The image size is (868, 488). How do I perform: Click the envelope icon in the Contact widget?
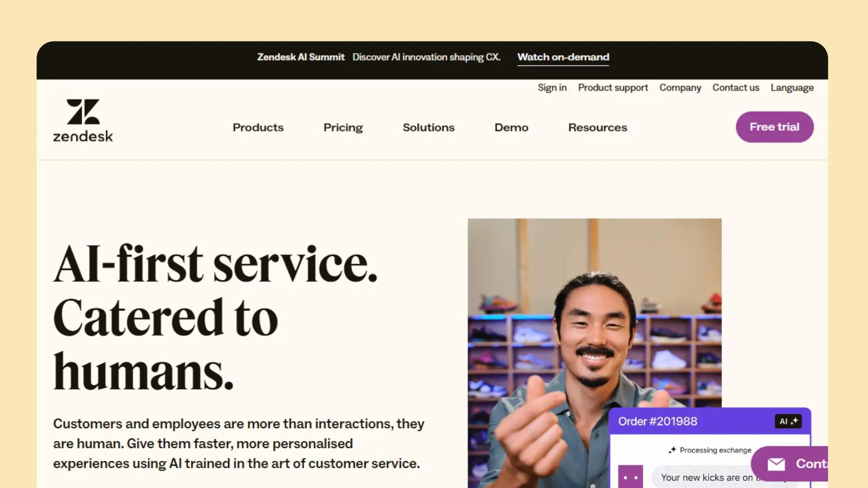(776, 464)
